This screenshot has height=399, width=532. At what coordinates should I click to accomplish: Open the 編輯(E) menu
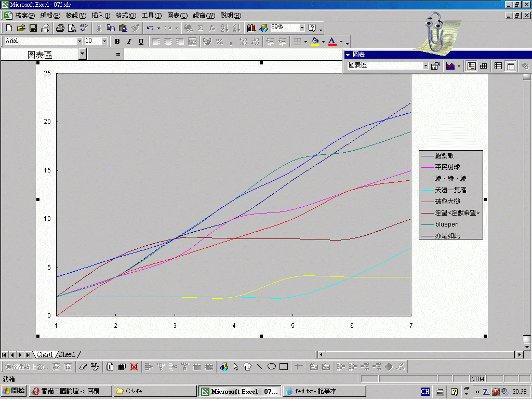50,16
